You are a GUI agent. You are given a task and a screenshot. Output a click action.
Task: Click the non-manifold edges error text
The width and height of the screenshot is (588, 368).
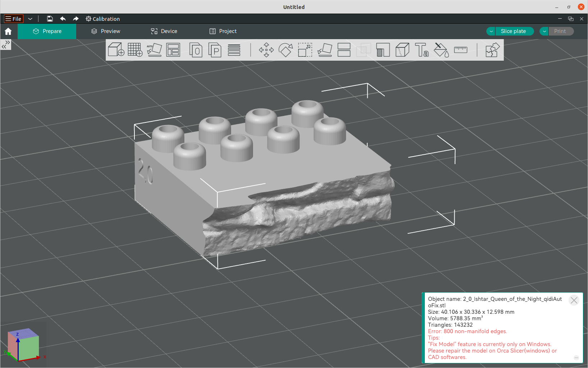click(467, 331)
